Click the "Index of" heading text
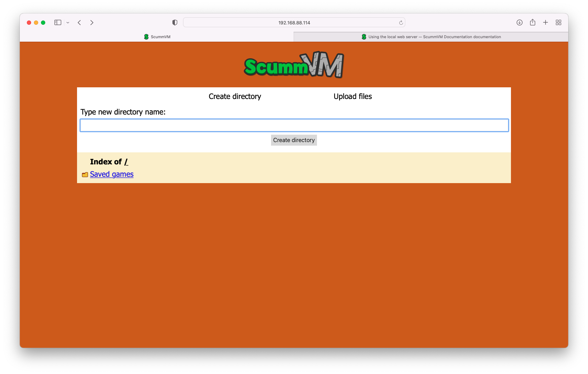Viewport: 588px width, 374px height. (106, 162)
